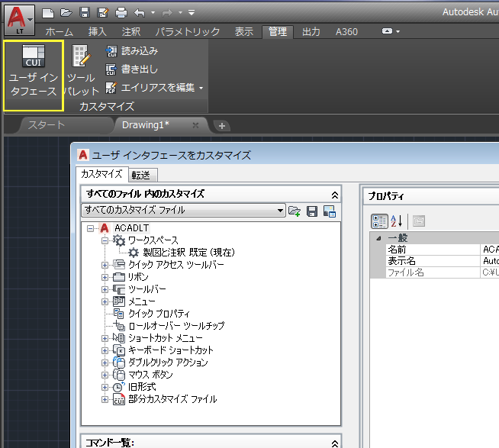
Task: Undo the last action
Action: coord(140,13)
